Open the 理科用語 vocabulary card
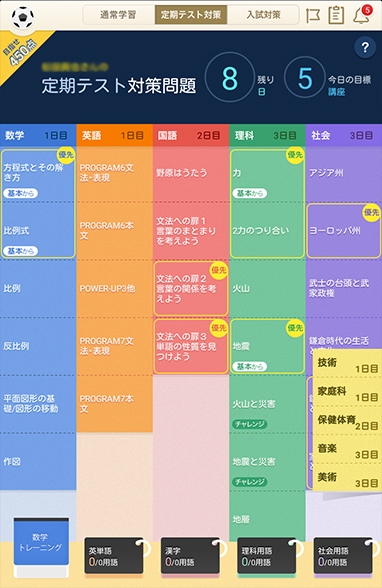Image resolution: width=382 pixels, height=588 pixels. (x=268, y=556)
